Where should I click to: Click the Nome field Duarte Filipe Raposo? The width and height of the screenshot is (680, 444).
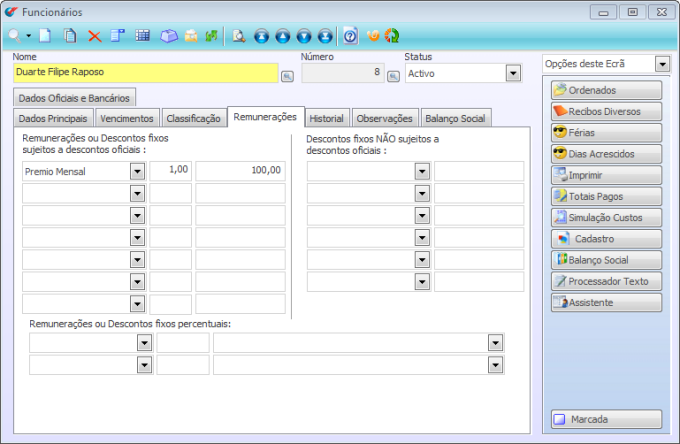(x=146, y=73)
